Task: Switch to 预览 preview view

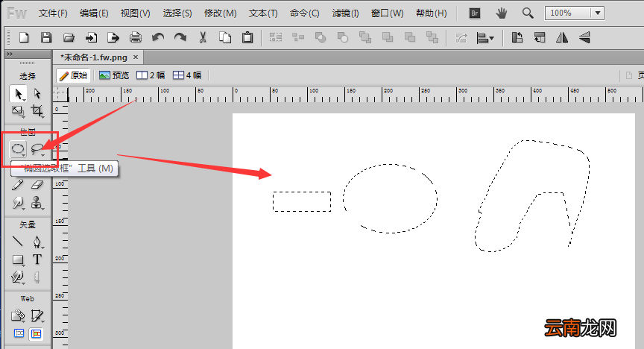Action: [x=114, y=75]
